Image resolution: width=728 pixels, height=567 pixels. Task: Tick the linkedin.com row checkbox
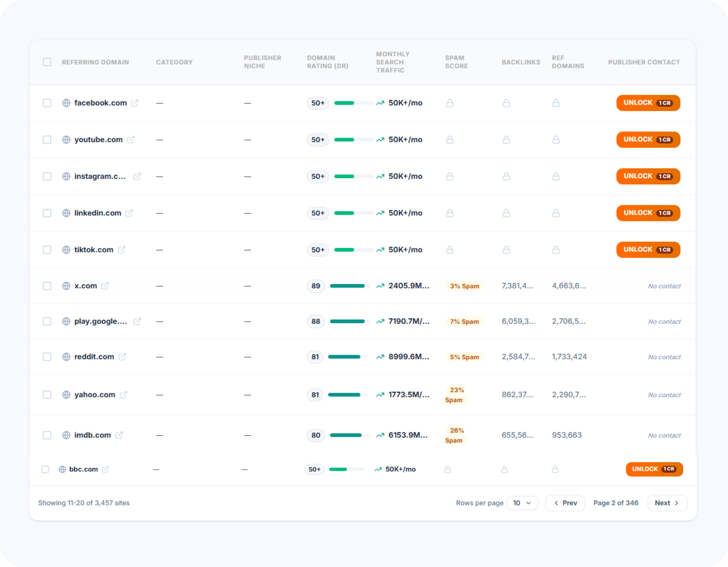(x=47, y=213)
